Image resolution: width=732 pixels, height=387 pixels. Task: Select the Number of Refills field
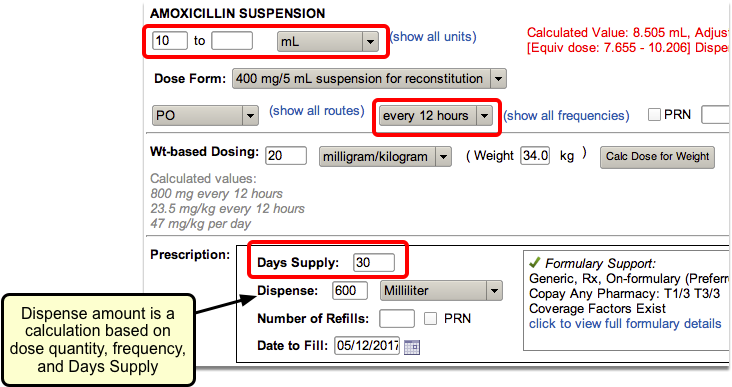pos(397,319)
